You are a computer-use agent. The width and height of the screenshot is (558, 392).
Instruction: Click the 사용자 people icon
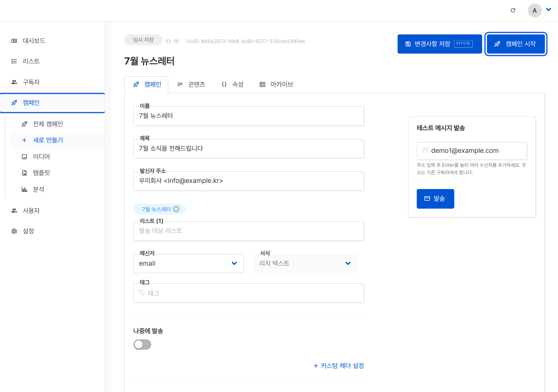[x=14, y=211]
